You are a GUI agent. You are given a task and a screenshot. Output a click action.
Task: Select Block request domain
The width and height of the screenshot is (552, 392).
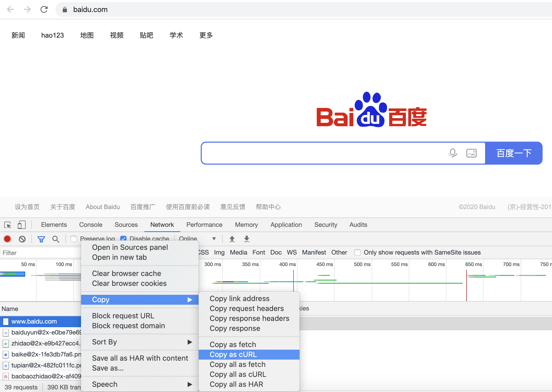pos(140,326)
